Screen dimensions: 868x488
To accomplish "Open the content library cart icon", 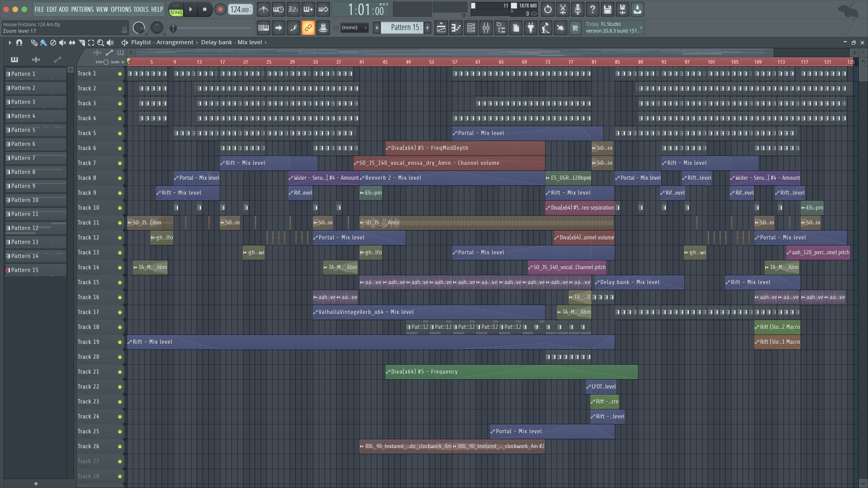I will (x=575, y=28).
